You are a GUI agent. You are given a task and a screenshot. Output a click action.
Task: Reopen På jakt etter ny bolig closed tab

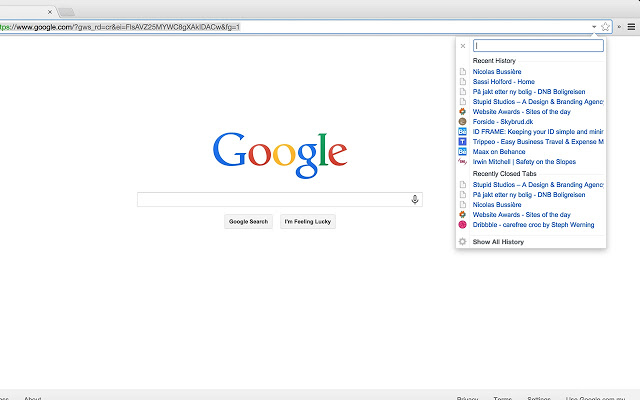pos(529,195)
